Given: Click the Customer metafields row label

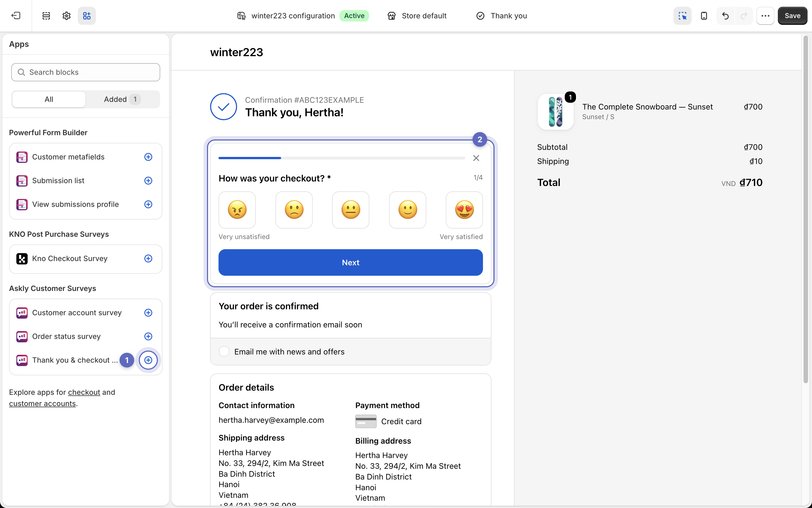Looking at the screenshot, I should click(69, 157).
